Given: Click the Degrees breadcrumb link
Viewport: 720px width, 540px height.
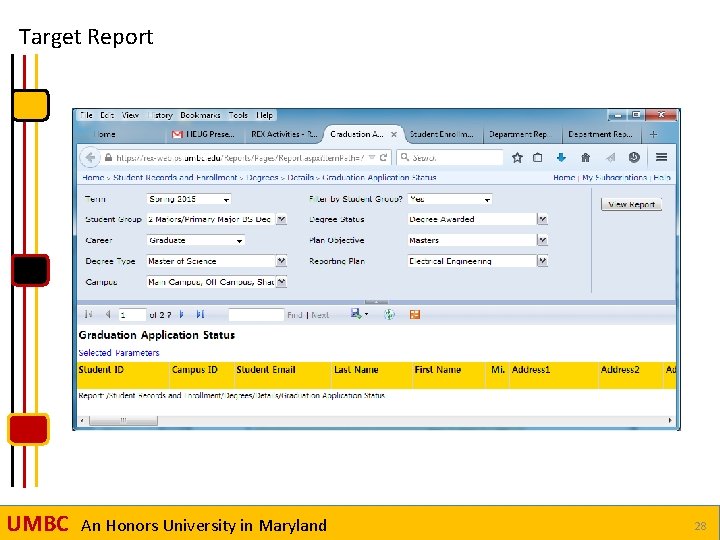Looking at the screenshot, I should (262, 177).
